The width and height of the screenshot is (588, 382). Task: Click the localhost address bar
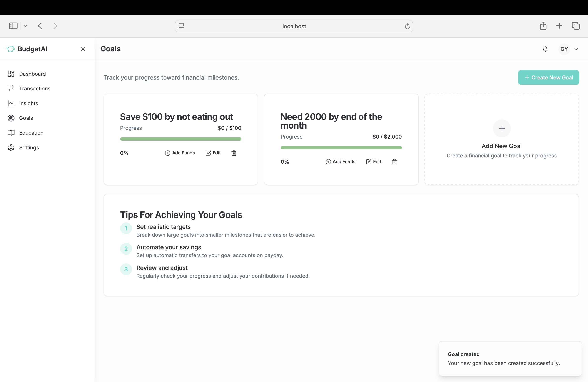tap(294, 26)
